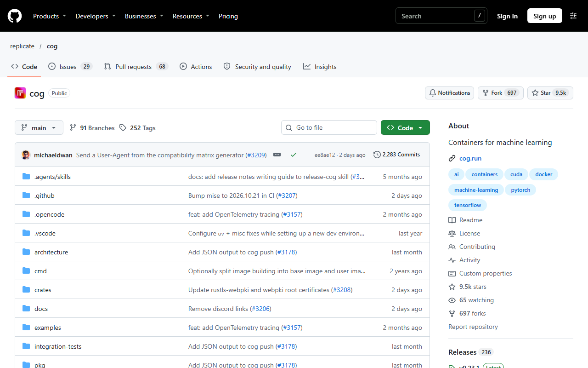Click the green commit status checkmark
Image resolution: width=588 pixels, height=368 pixels.
click(294, 155)
